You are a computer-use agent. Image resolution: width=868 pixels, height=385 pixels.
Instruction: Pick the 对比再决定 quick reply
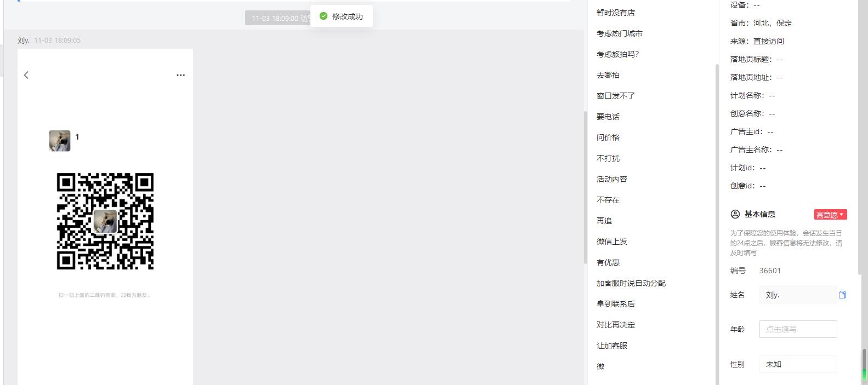[x=616, y=325]
